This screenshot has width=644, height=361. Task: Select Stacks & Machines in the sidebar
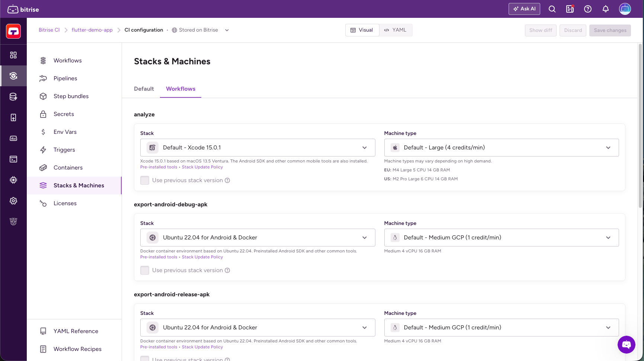pyautogui.click(x=74, y=186)
